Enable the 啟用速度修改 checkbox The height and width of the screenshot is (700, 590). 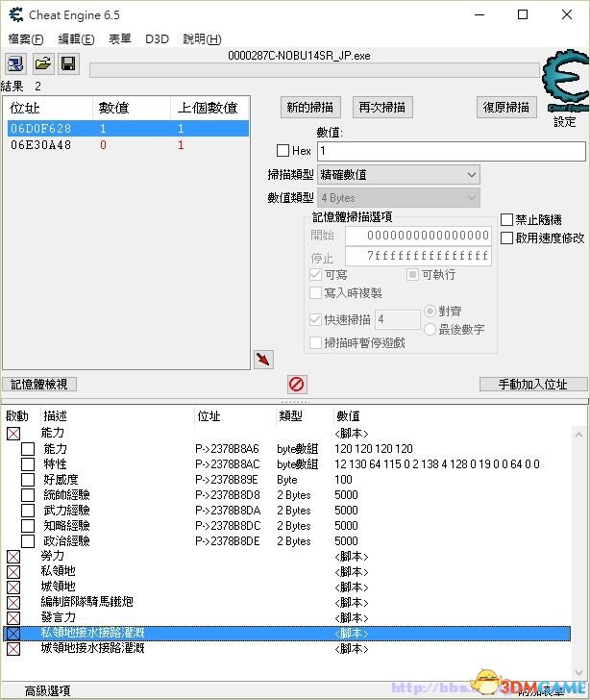(506, 237)
